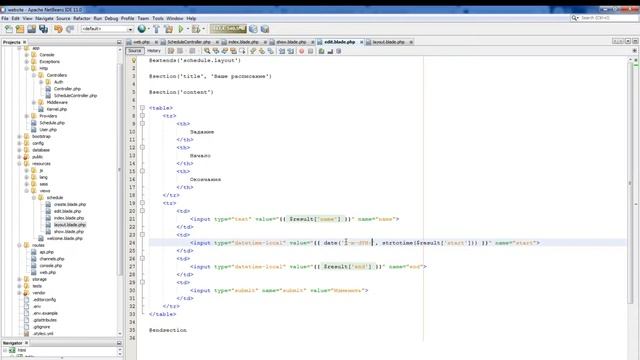The height and width of the screenshot is (360, 640).
Task: Click the lightbulb hint icon on line 1
Action: tap(133, 60)
